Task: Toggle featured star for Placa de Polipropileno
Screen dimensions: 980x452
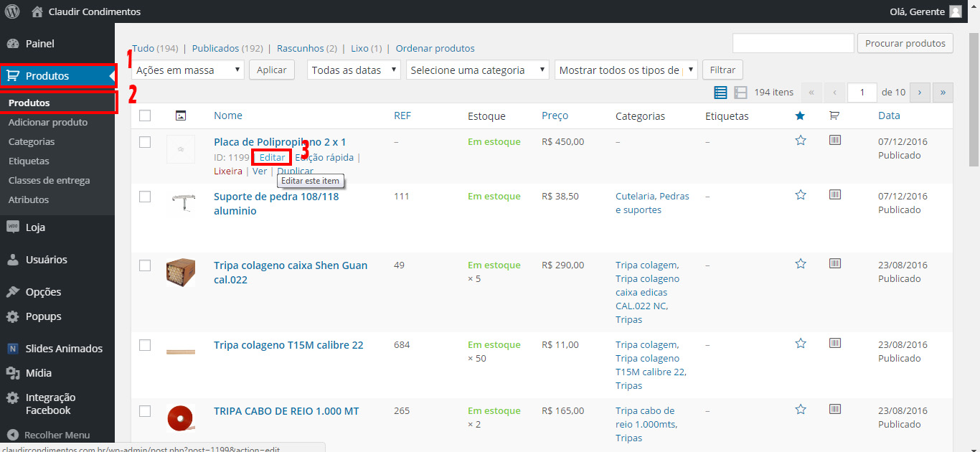Action: click(801, 141)
